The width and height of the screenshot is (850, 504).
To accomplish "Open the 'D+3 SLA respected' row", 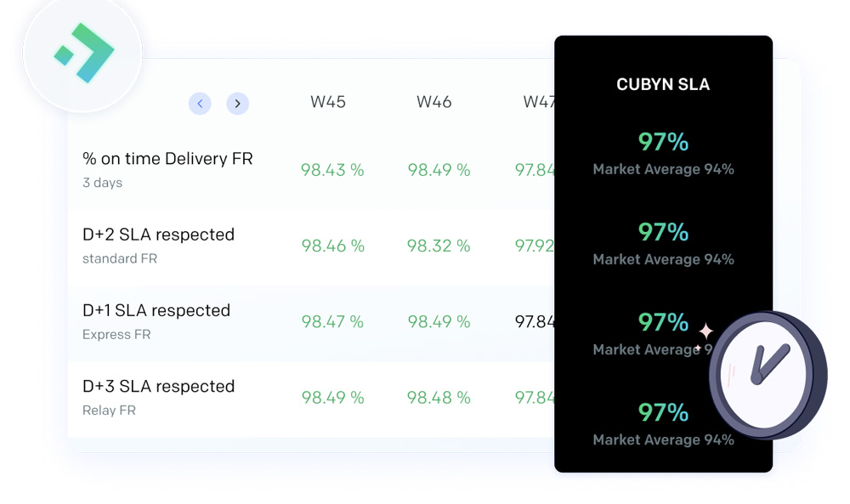I will 158,387.
